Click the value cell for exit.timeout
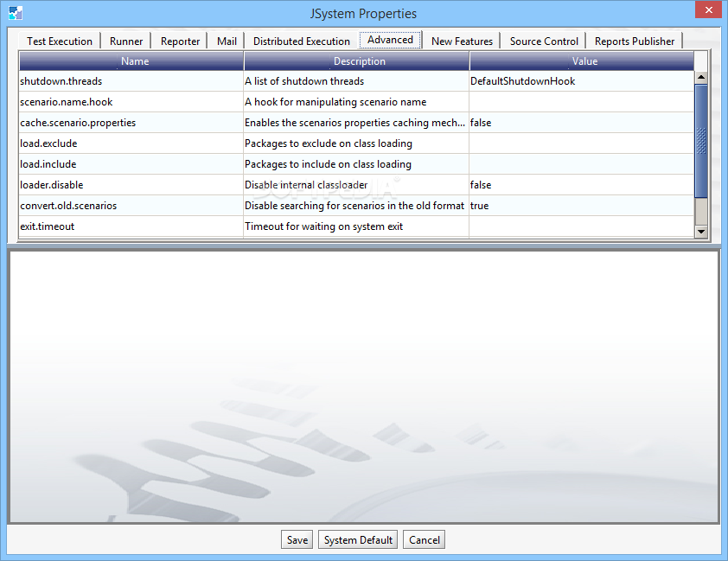The image size is (728, 561). pos(582,226)
